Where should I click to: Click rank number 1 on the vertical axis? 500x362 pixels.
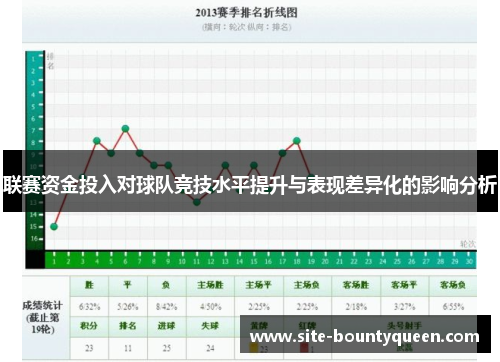click(33, 59)
